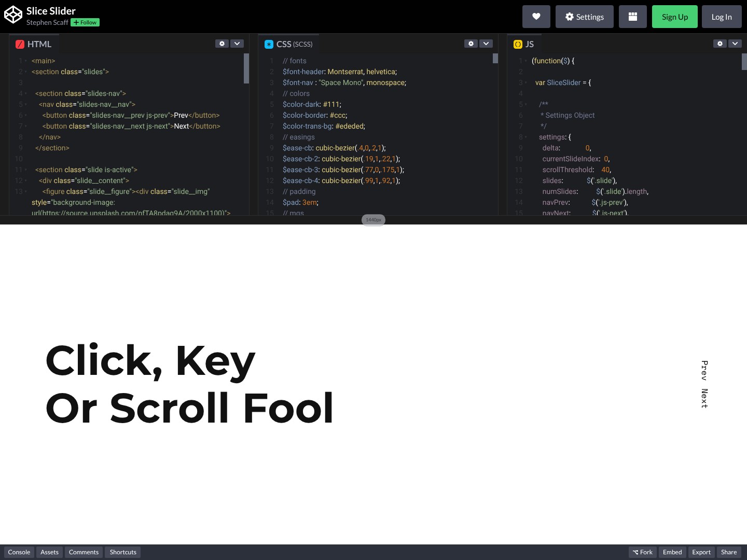This screenshot has width=747, height=560.
Task: Toggle the Console panel
Action: coord(19,552)
